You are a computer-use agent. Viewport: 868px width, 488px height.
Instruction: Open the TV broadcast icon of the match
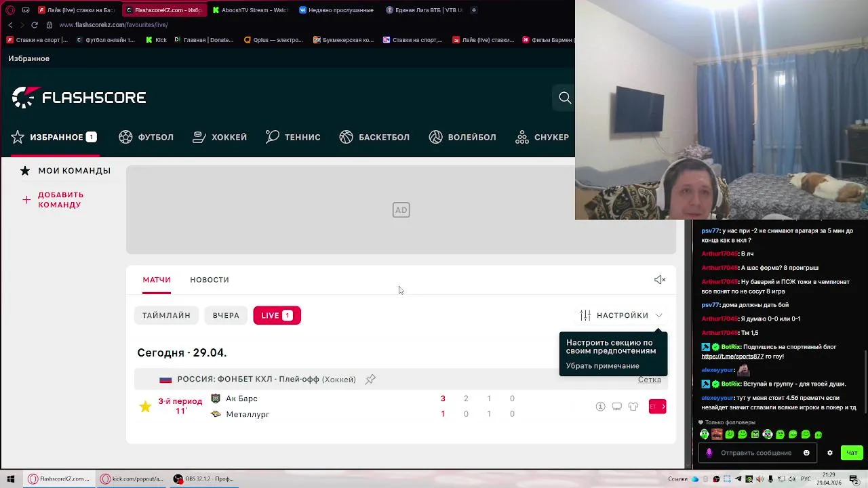point(616,407)
